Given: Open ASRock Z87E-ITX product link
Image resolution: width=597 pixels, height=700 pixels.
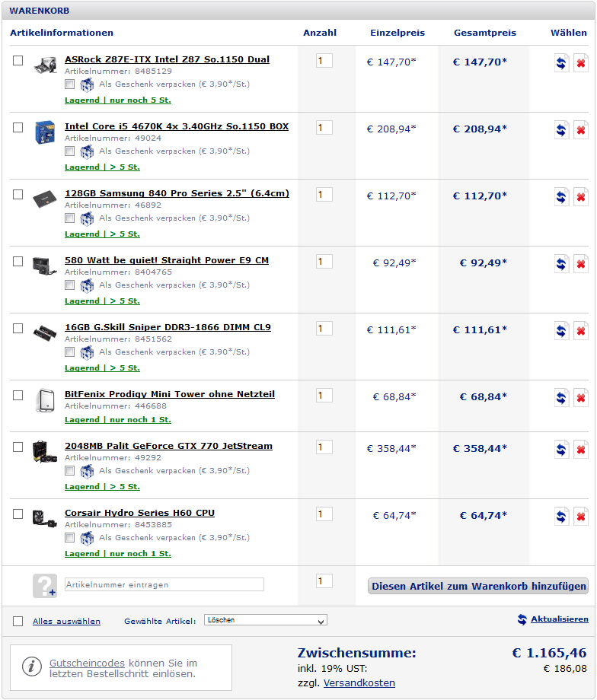Looking at the screenshot, I should tap(167, 59).
